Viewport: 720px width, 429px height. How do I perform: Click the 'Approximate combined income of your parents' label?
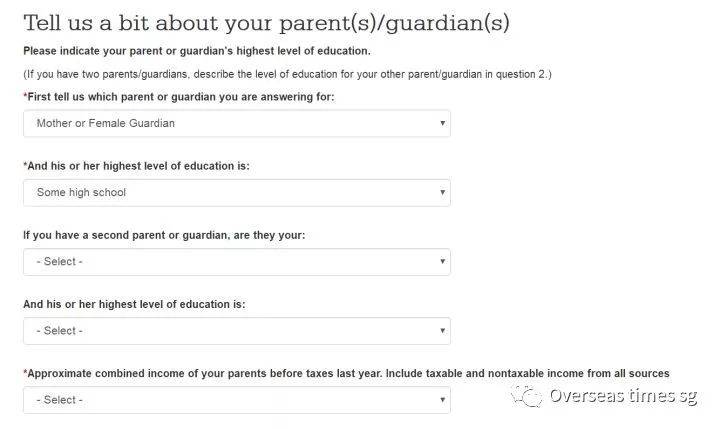346,373
